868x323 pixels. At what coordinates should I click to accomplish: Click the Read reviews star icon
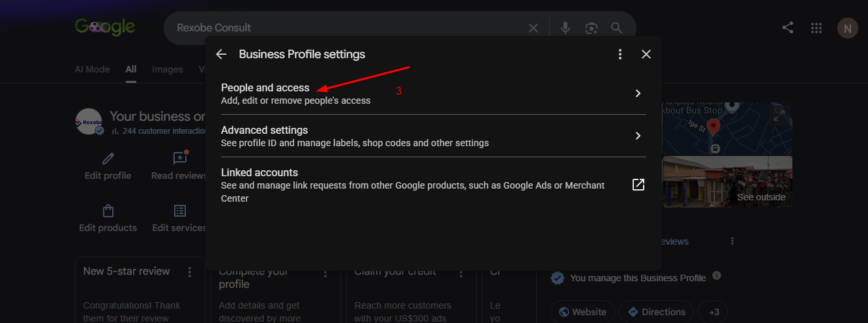179,159
